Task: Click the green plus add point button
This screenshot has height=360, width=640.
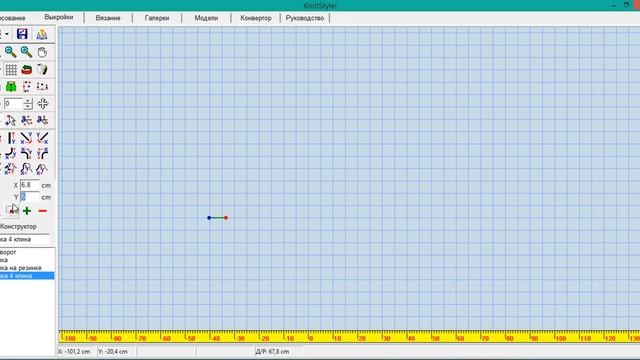Action: (x=27, y=211)
